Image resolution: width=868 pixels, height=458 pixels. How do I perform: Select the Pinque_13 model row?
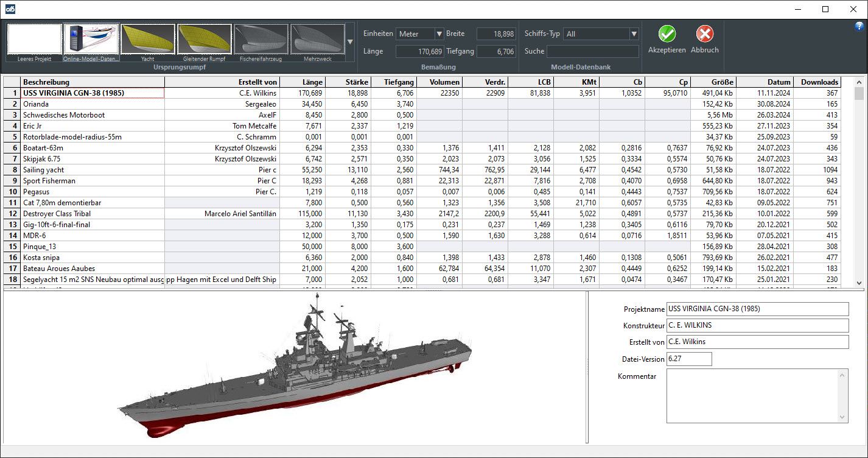(422, 247)
